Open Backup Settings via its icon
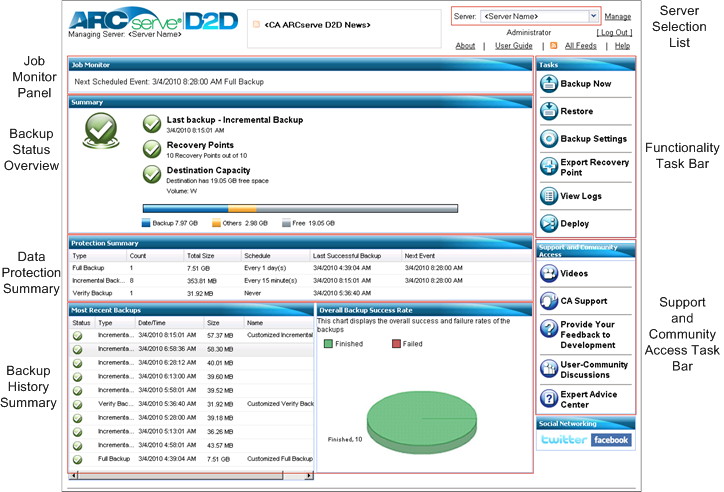The image size is (724, 492). 549,138
